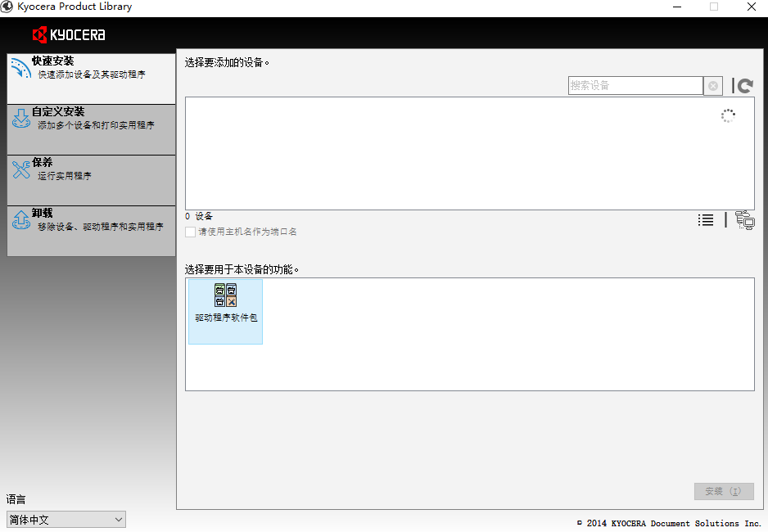Clear the device search box
768x532 pixels.
(x=713, y=86)
